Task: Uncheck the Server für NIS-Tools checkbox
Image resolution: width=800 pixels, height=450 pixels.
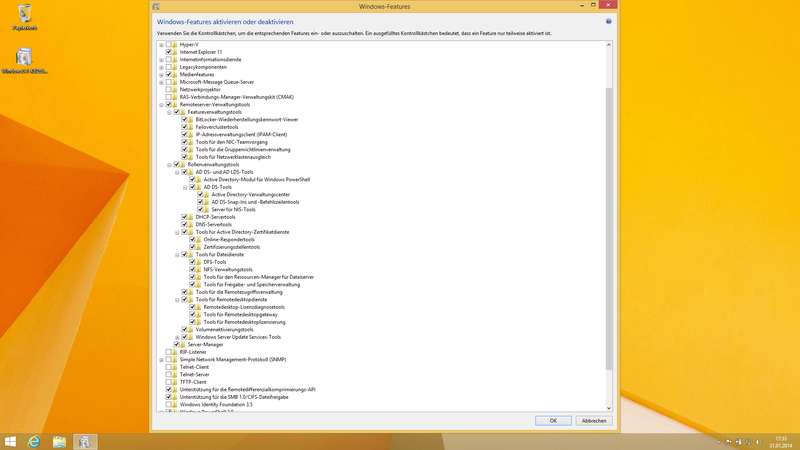Action: [x=200, y=209]
